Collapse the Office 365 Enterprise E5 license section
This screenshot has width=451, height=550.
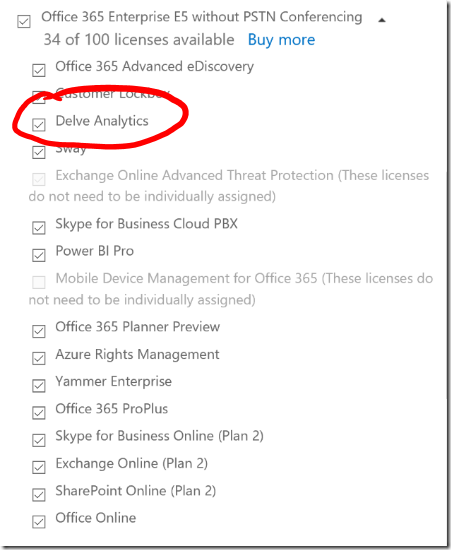[382, 20]
